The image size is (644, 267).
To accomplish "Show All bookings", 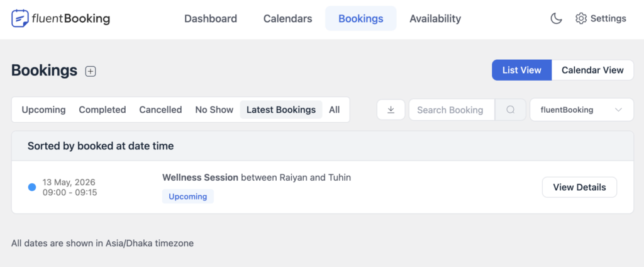I will [x=335, y=110].
